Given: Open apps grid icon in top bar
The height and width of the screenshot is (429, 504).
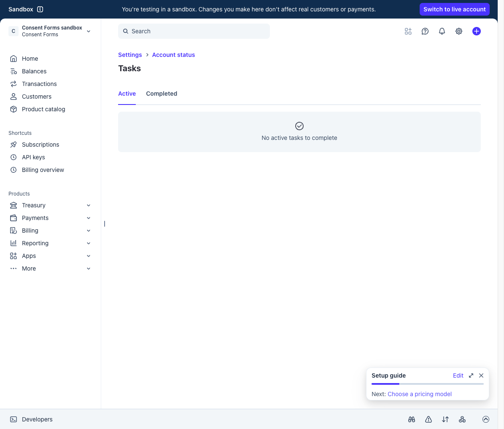Looking at the screenshot, I should pos(408,31).
